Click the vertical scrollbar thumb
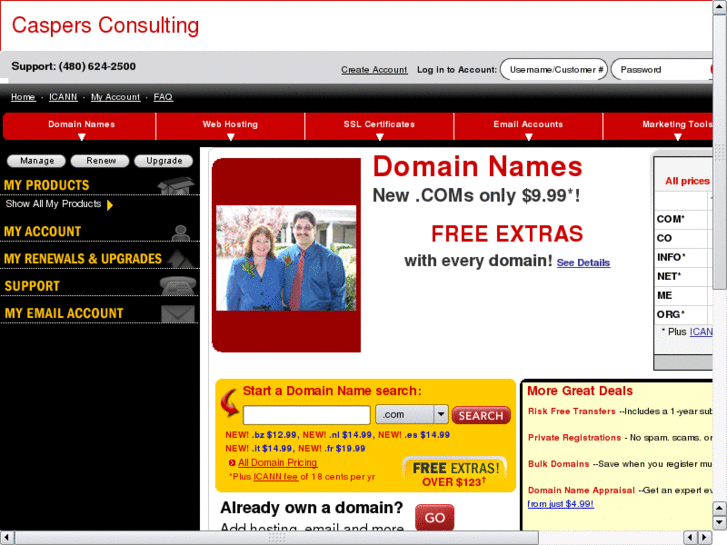727x545 pixels. (719, 151)
